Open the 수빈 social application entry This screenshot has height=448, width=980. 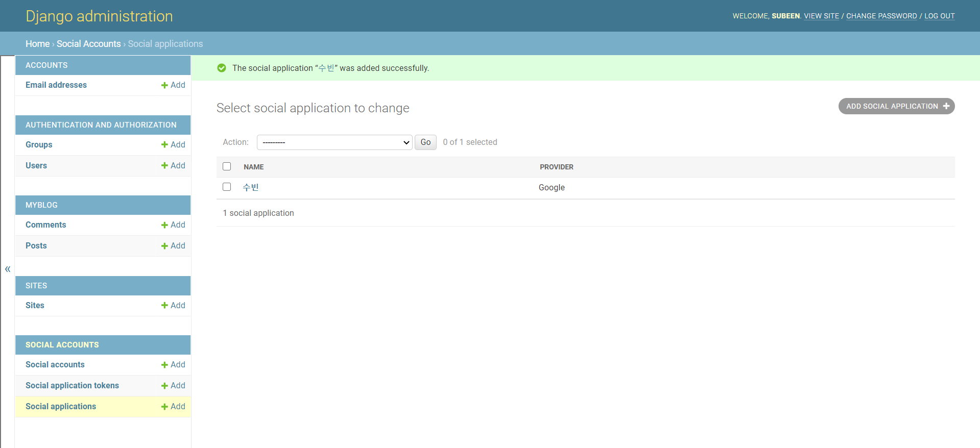(x=251, y=187)
